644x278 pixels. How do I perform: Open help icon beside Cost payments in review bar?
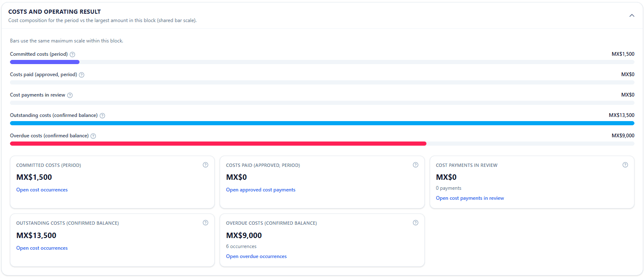[70, 95]
